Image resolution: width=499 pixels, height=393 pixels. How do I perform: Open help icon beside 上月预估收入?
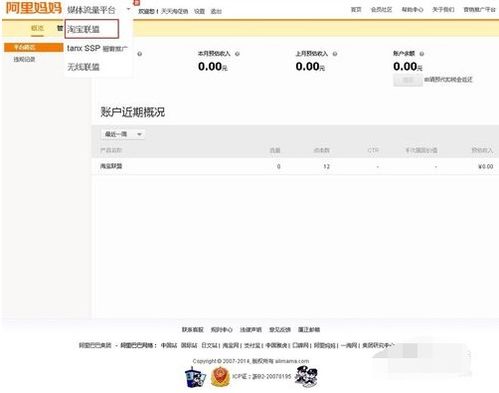pos(335,54)
